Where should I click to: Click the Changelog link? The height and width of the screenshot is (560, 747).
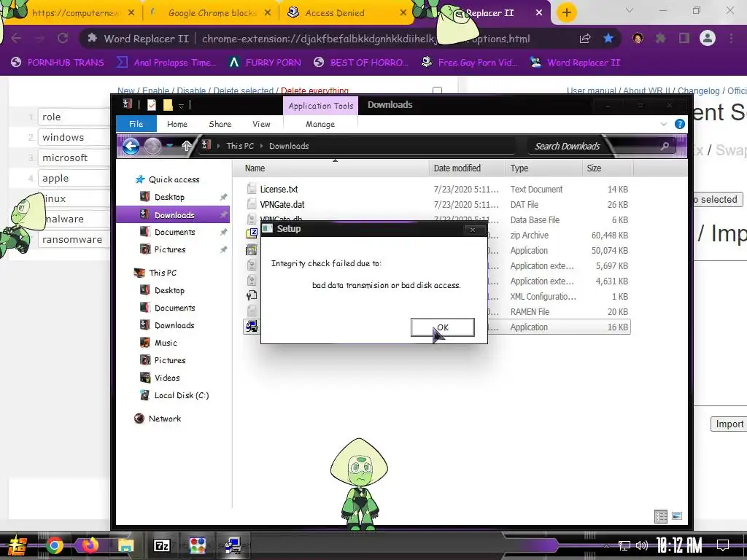pos(698,90)
